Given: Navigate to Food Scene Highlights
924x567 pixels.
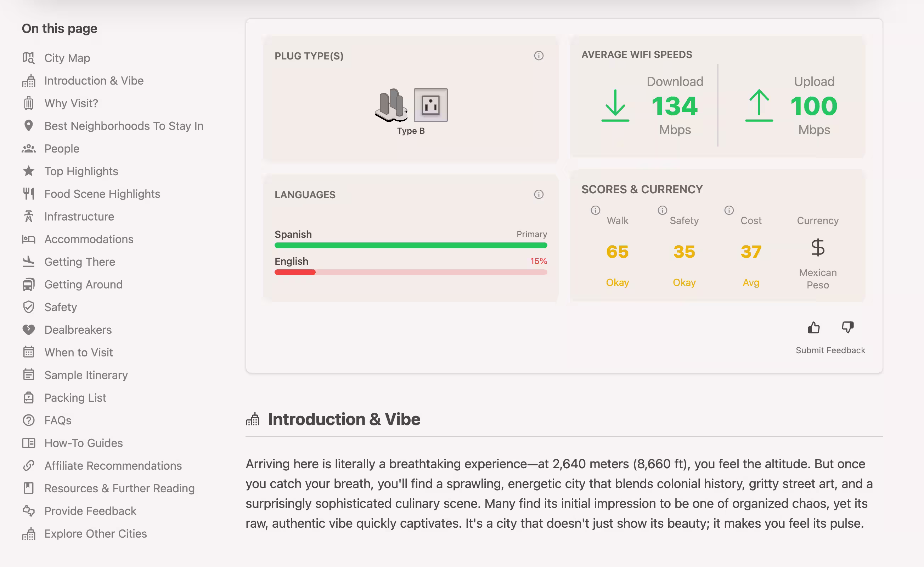Looking at the screenshot, I should (102, 194).
